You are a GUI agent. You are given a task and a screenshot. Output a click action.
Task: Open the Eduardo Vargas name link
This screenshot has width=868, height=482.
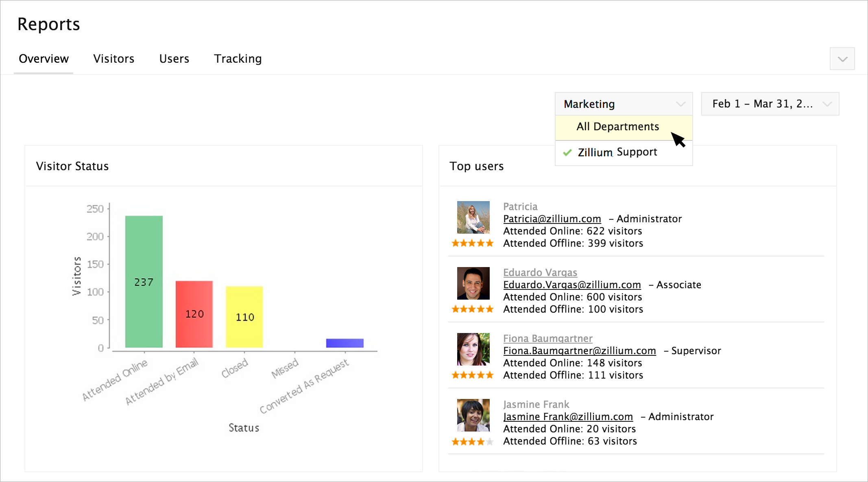tap(540, 273)
